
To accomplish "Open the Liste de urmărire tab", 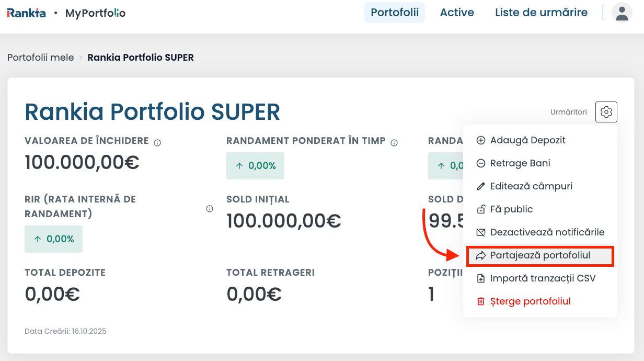I will click(541, 13).
